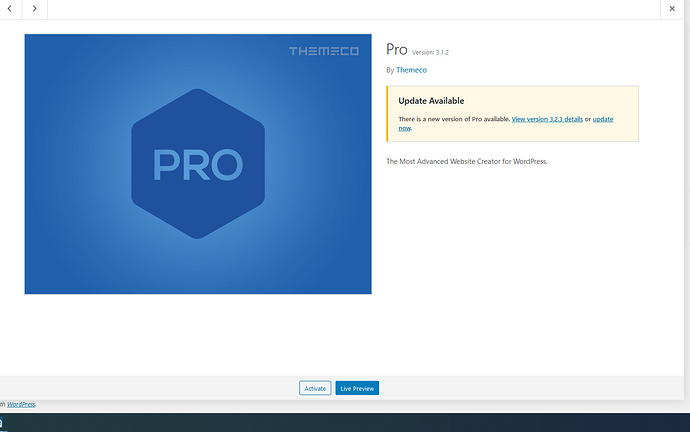Open the WordPress footer link
This screenshot has height=432, width=690.
click(x=21, y=404)
